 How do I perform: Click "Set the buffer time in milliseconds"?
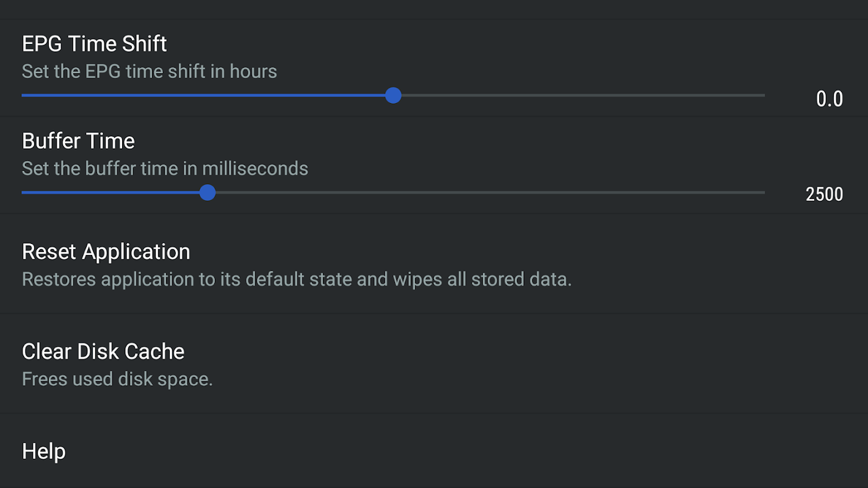click(165, 168)
